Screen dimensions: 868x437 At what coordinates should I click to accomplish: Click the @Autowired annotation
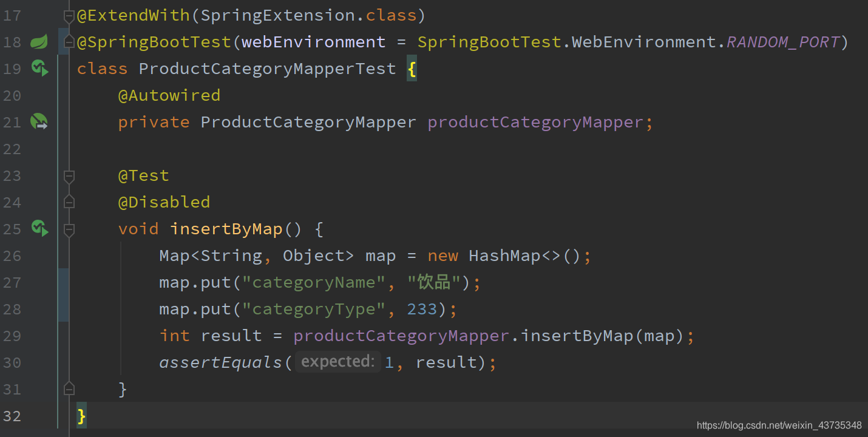tap(169, 95)
